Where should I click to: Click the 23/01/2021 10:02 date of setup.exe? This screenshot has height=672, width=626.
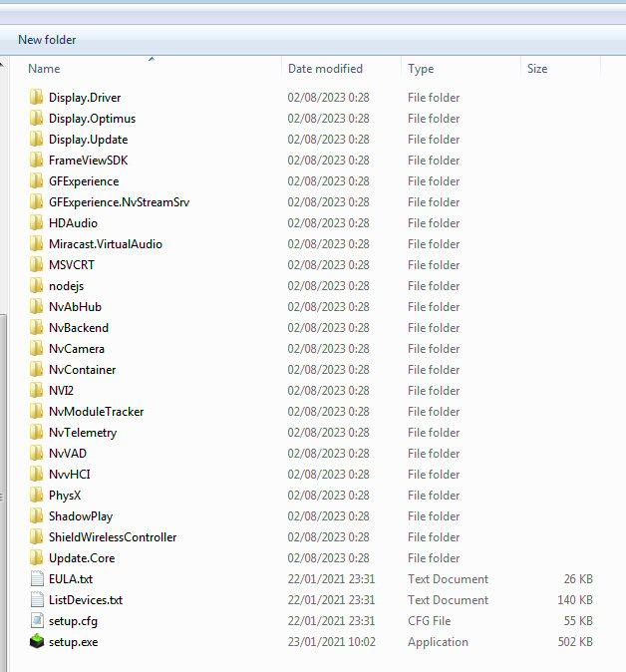(332, 642)
